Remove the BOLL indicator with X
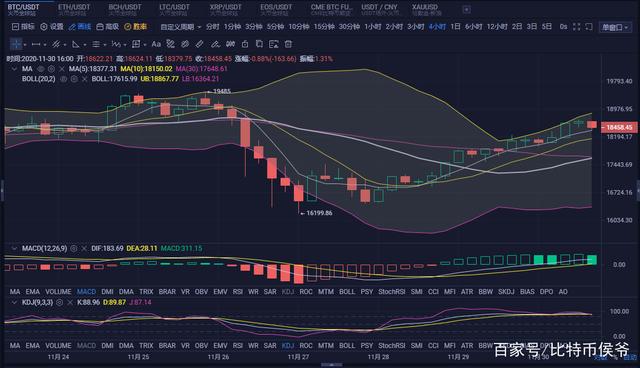Screen dimensions: 640x368 (x=84, y=79)
